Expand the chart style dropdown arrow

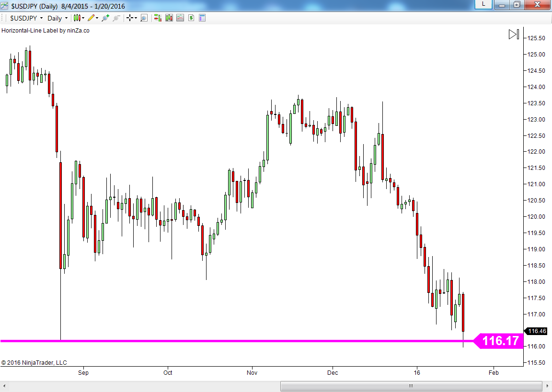coord(83,18)
